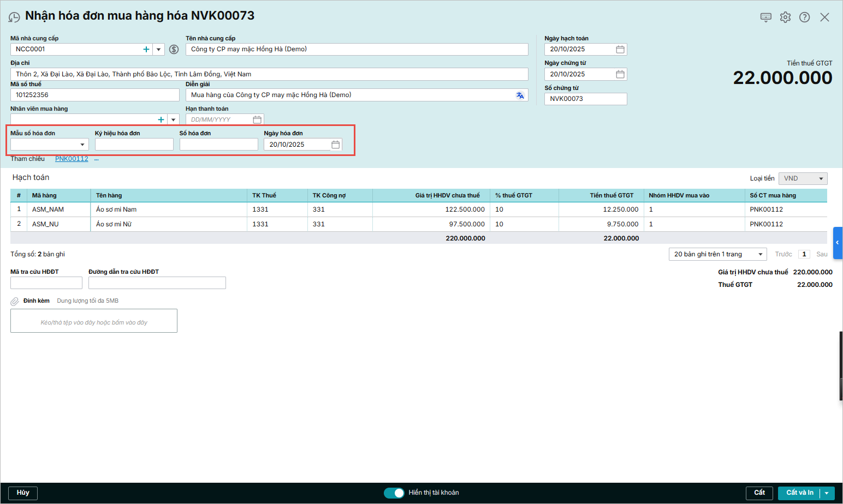
Task: Click the translate icon in Diễn giải field
Action: pos(520,95)
